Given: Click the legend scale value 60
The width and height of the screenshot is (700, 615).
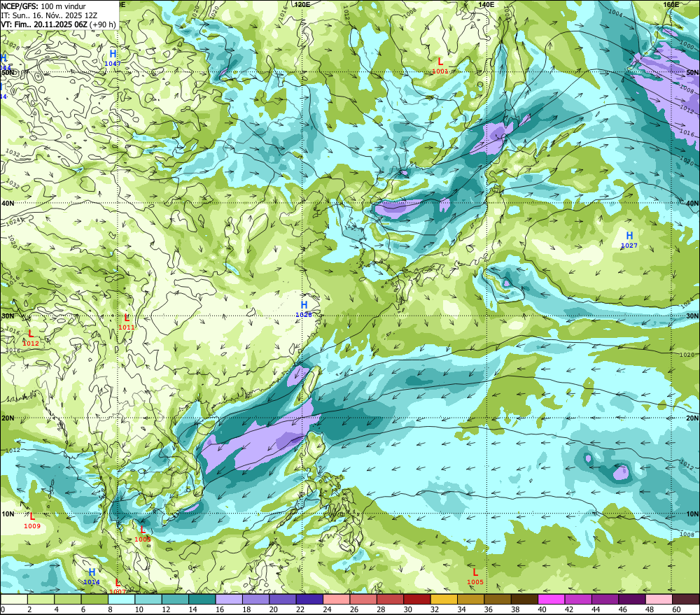Looking at the screenshot, I should coord(676,609).
